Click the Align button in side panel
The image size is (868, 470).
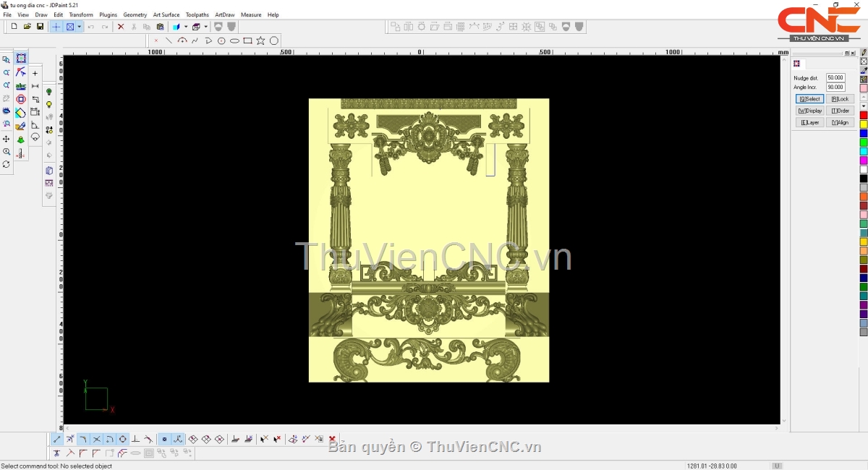(840, 123)
